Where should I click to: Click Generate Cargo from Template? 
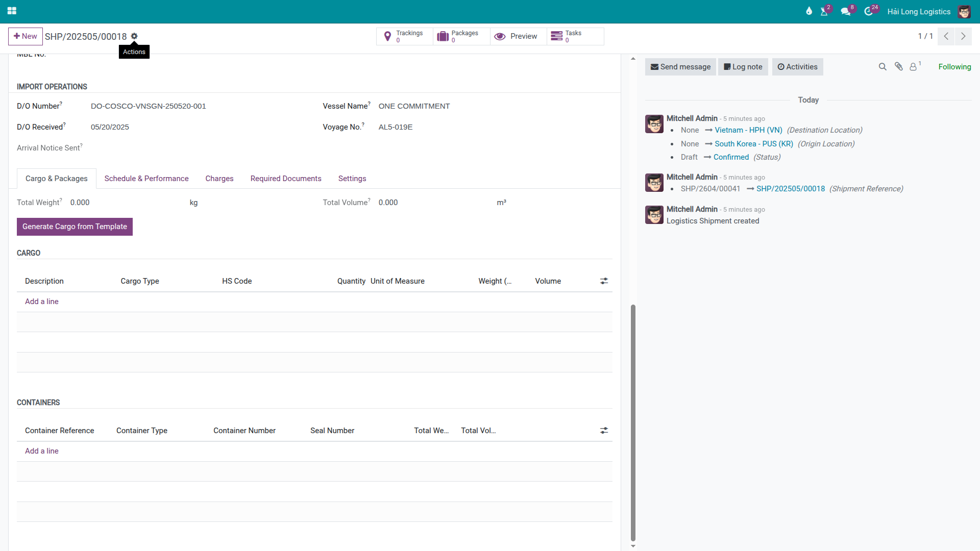[75, 227]
